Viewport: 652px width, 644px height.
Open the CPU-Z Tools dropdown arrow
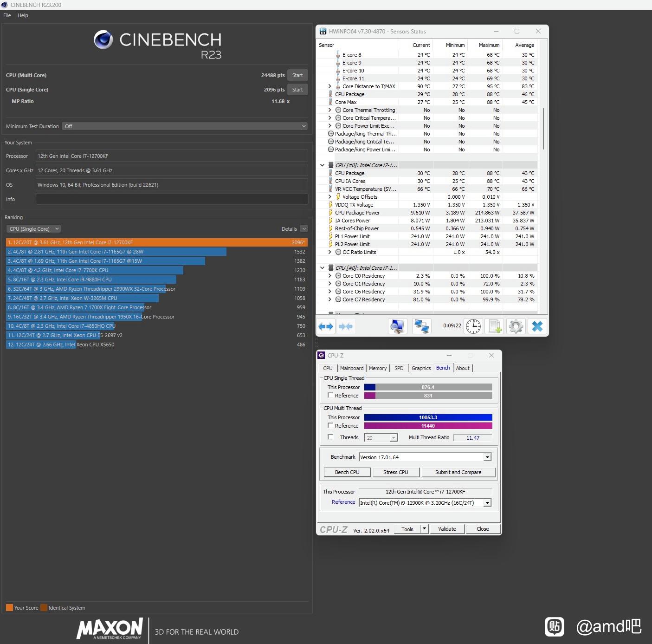pos(424,529)
